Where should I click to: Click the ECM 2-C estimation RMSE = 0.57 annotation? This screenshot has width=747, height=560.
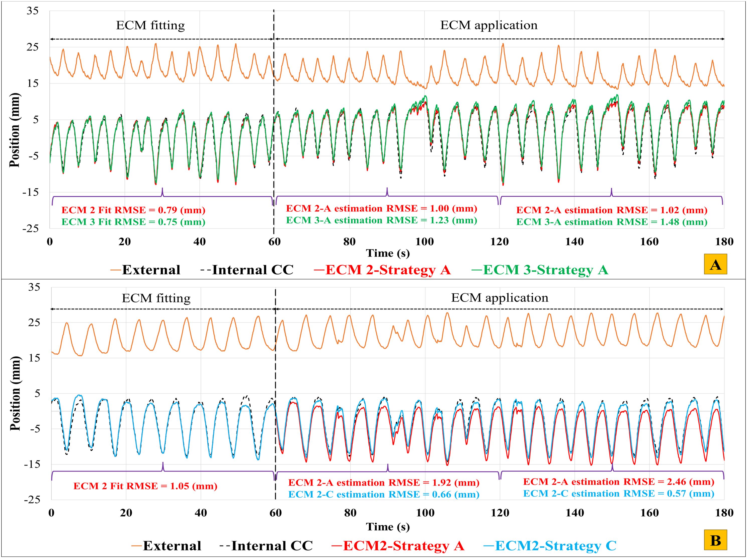tap(619, 494)
